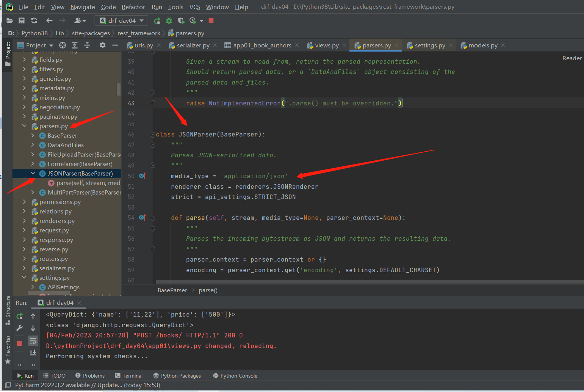Screen dimensions: 584x392
Task: Open the Refactor menu
Action: point(133,7)
